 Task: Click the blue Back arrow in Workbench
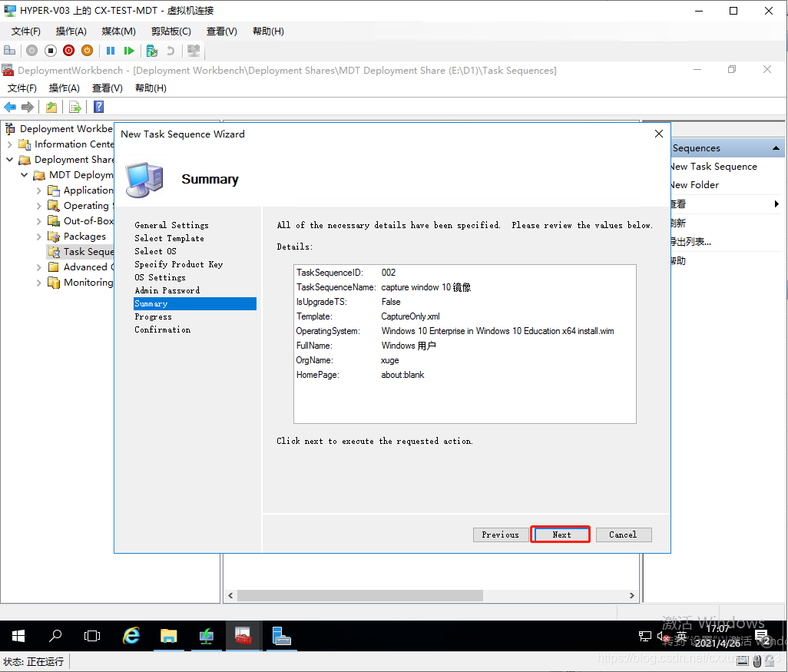[10, 107]
